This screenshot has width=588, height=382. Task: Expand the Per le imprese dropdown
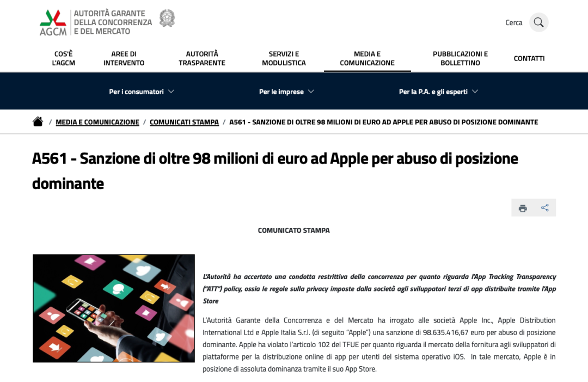286,92
